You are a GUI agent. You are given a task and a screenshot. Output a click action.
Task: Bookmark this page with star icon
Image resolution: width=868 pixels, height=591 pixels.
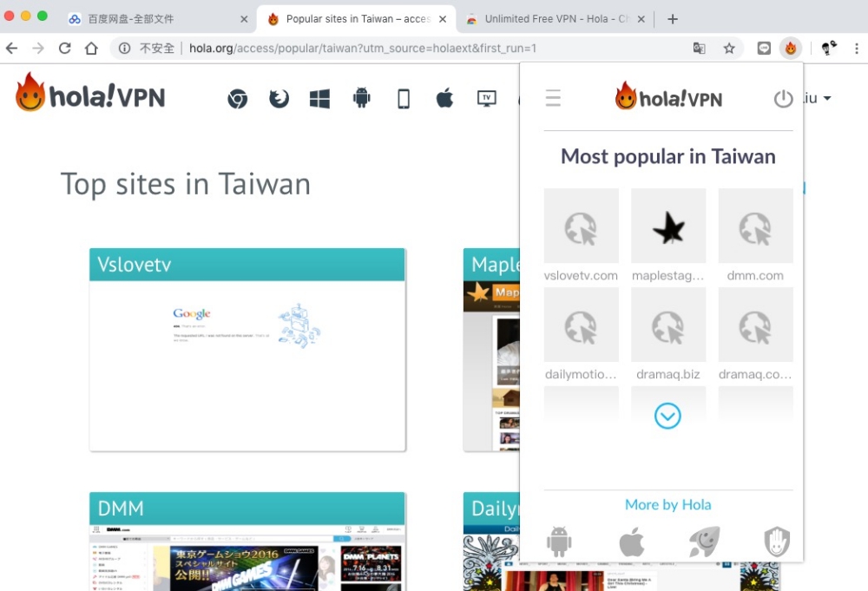pos(729,48)
